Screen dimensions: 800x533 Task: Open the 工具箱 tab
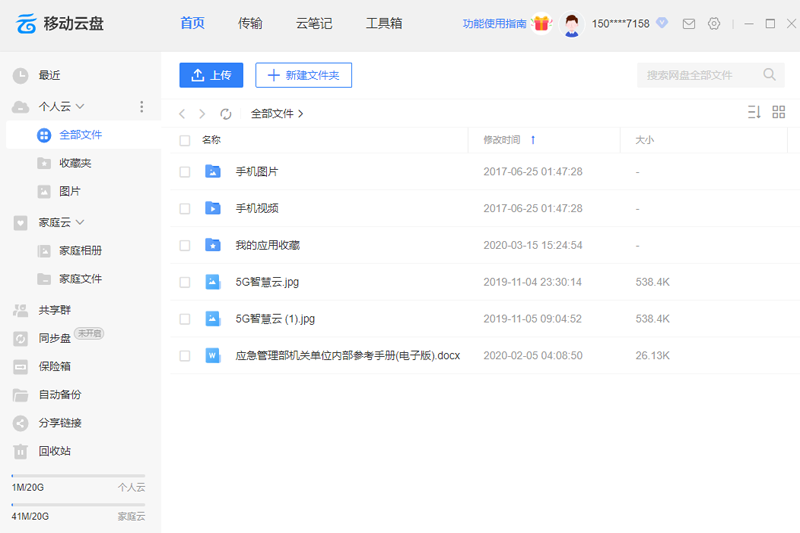(x=384, y=23)
